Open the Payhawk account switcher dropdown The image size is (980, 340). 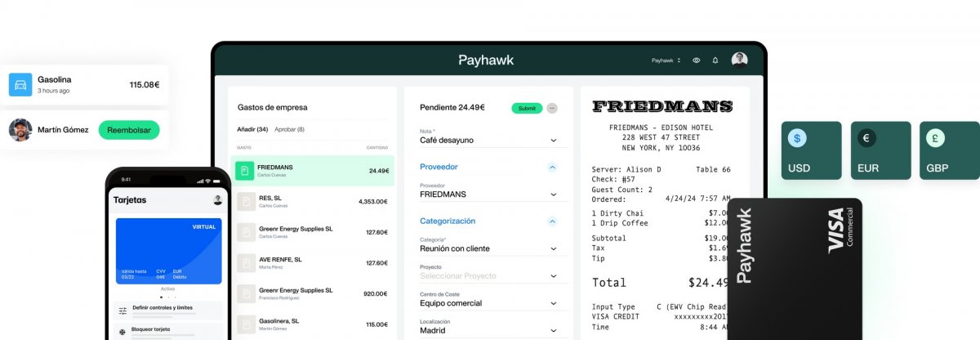click(666, 60)
